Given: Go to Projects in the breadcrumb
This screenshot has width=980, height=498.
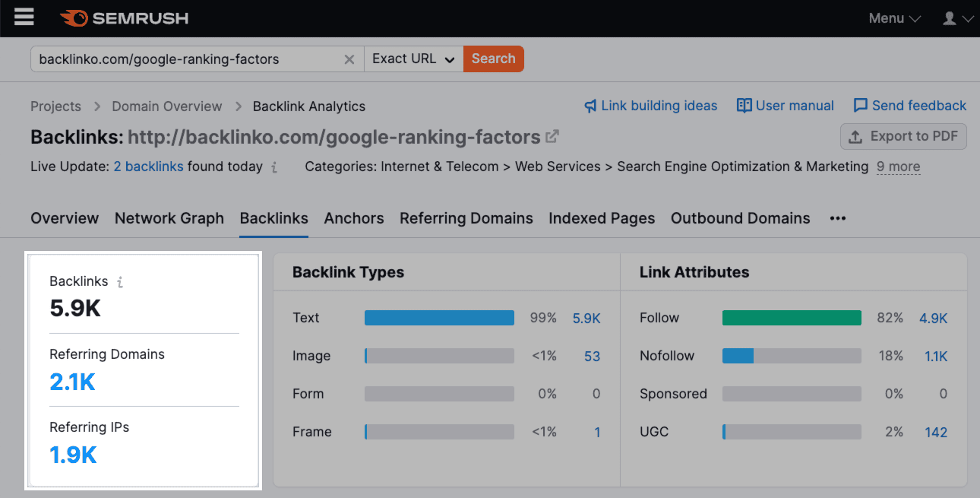Looking at the screenshot, I should click(x=55, y=106).
